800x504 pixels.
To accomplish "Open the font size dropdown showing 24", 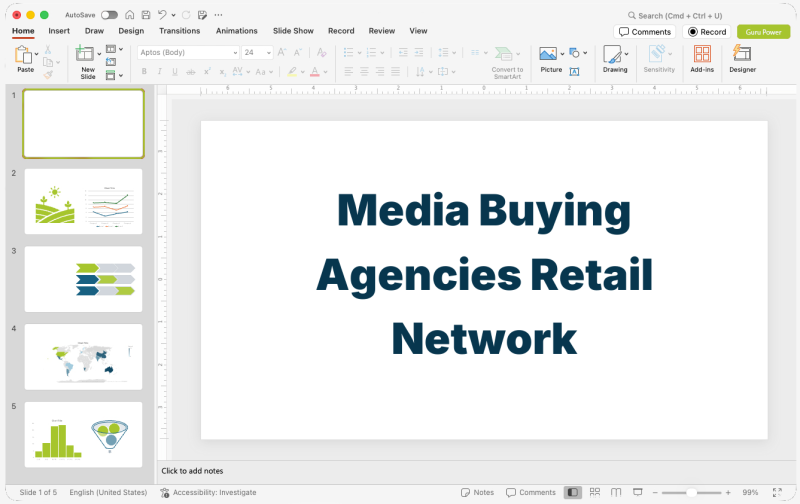I will tap(257, 52).
